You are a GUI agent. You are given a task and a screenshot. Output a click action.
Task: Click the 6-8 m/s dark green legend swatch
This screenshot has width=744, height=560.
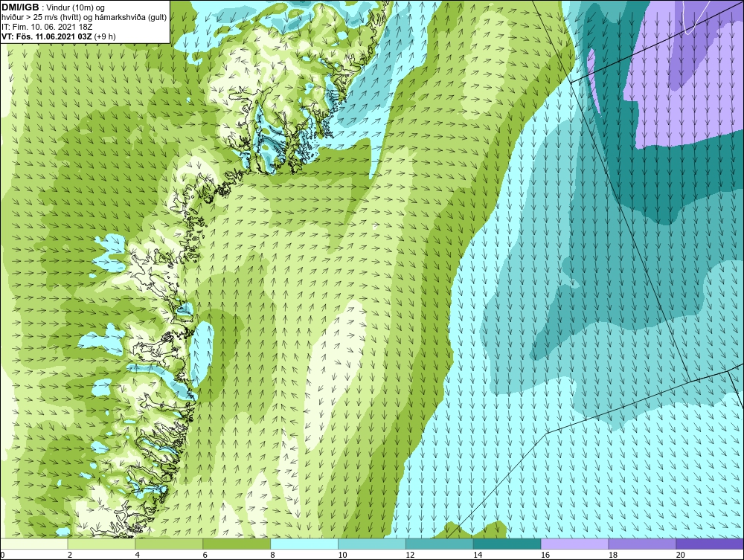[x=237, y=544]
